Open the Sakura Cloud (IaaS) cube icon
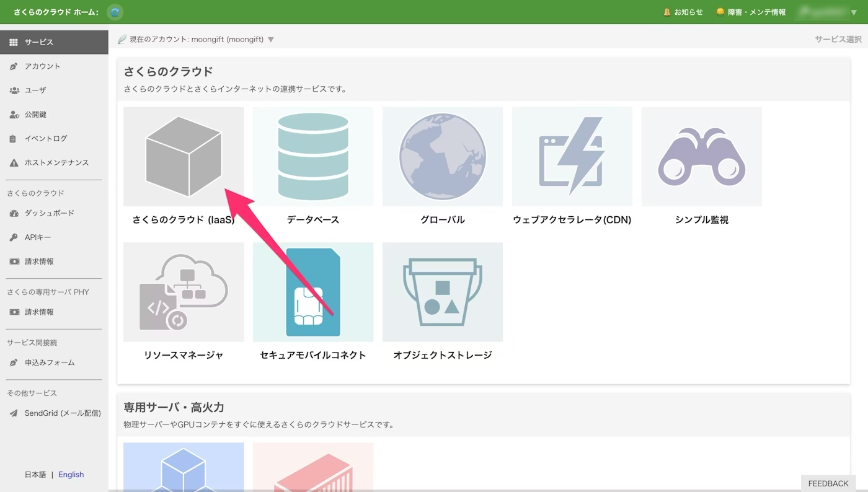 (x=184, y=156)
